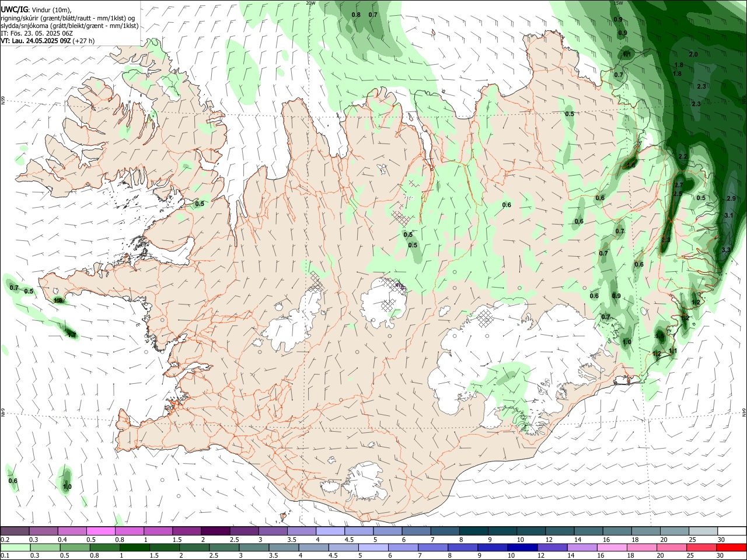Select the lower legend swatch labeled 2.5
This screenshot has height=560, width=747.
pos(225,547)
